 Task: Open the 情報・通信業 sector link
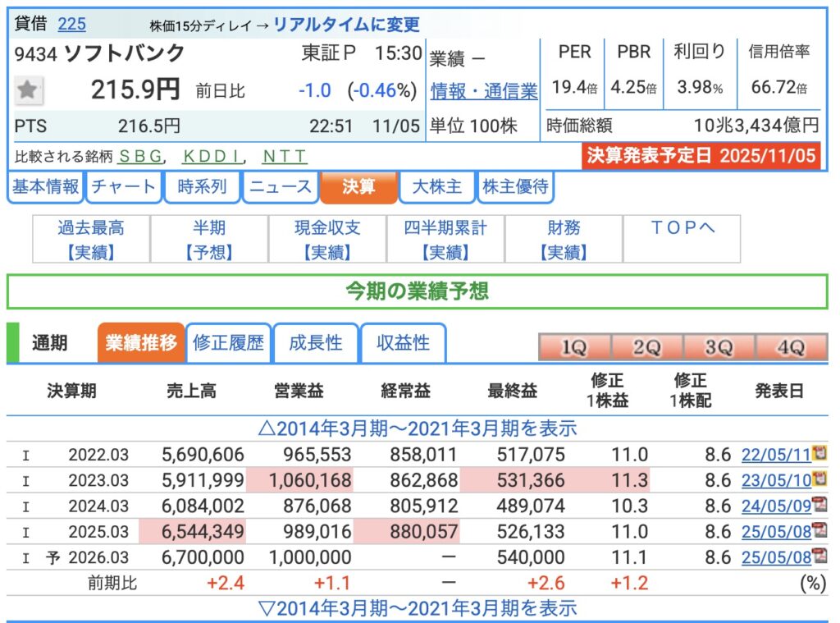pyautogui.click(x=484, y=91)
